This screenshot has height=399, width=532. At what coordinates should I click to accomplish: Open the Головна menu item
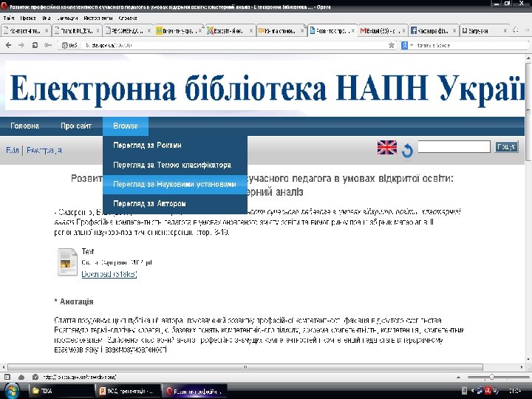pyautogui.click(x=25, y=126)
